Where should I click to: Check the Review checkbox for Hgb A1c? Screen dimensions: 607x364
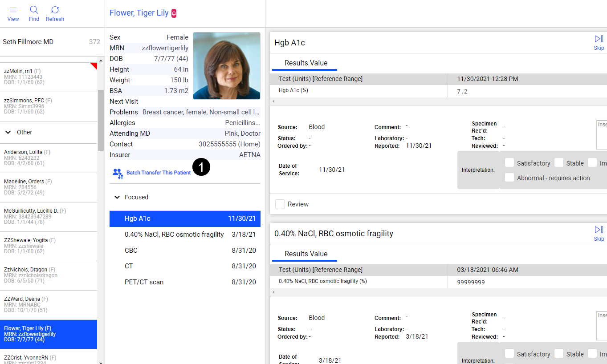[280, 204]
